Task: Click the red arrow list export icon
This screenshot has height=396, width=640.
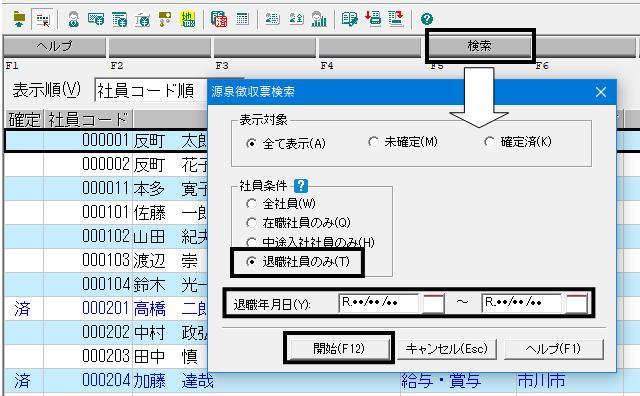Action: [396, 19]
